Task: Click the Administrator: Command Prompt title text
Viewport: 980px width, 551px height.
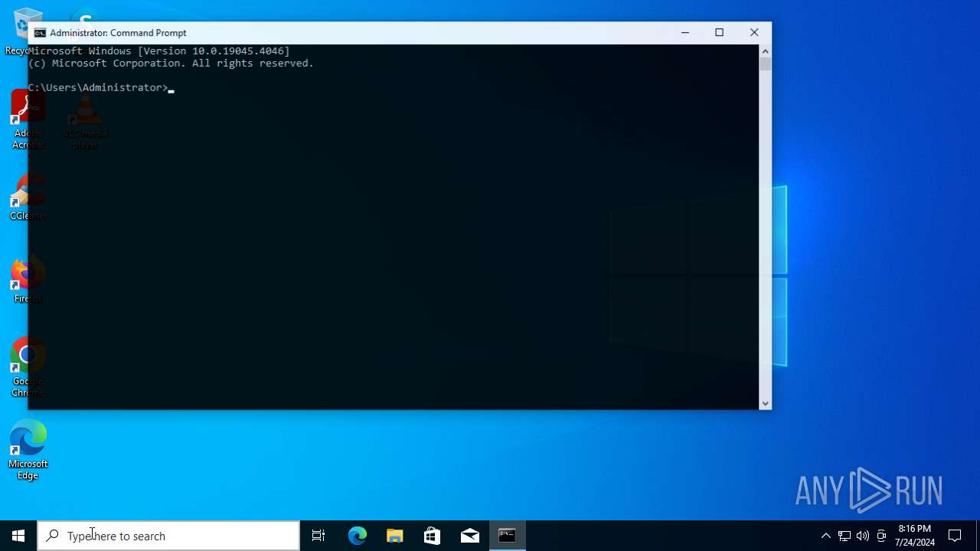Action: (118, 33)
